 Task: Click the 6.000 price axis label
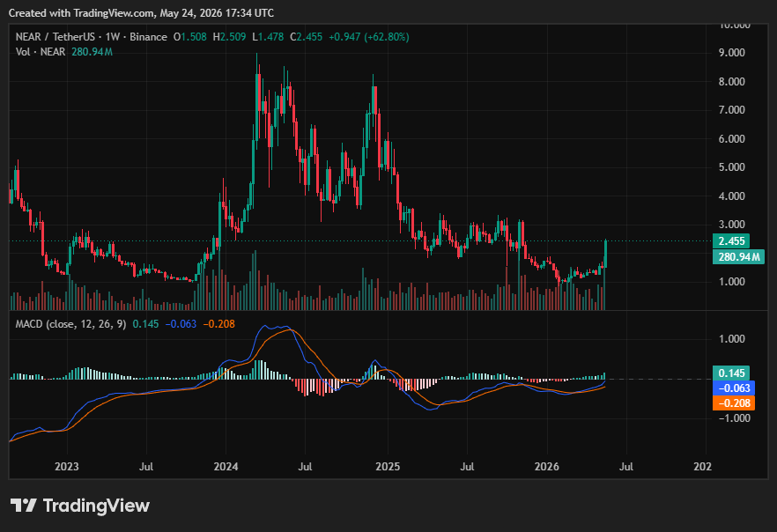[x=731, y=138]
